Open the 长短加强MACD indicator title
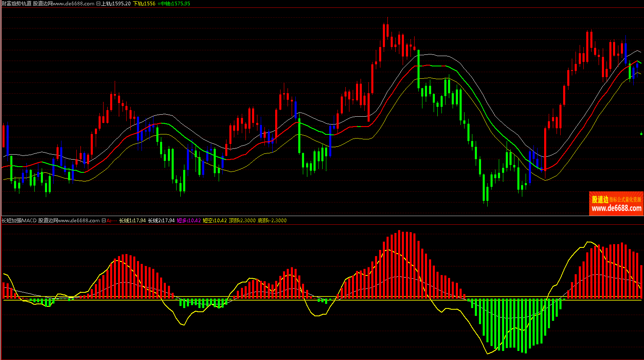Screen dimensions: 644x360 pyautogui.click(x=19, y=221)
